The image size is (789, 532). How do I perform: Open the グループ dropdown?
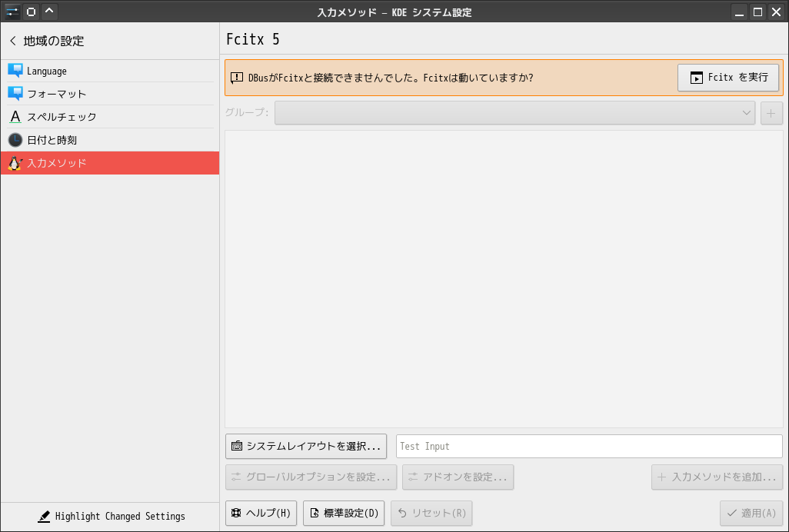click(514, 113)
